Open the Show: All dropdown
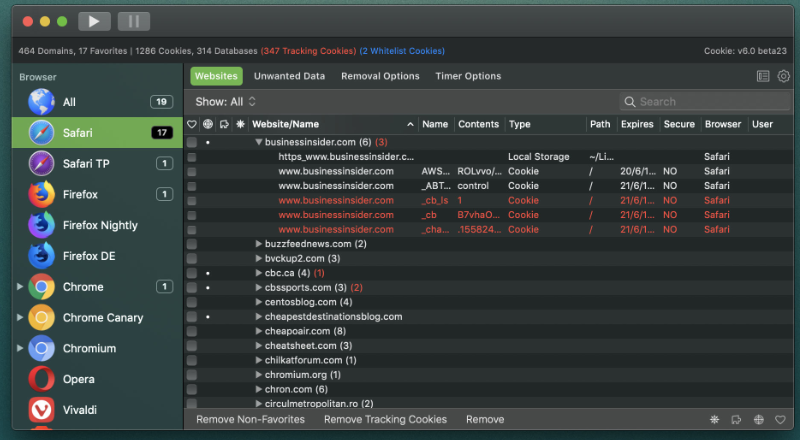Image resolution: width=800 pixels, height=440 pixels. (226, 102)
